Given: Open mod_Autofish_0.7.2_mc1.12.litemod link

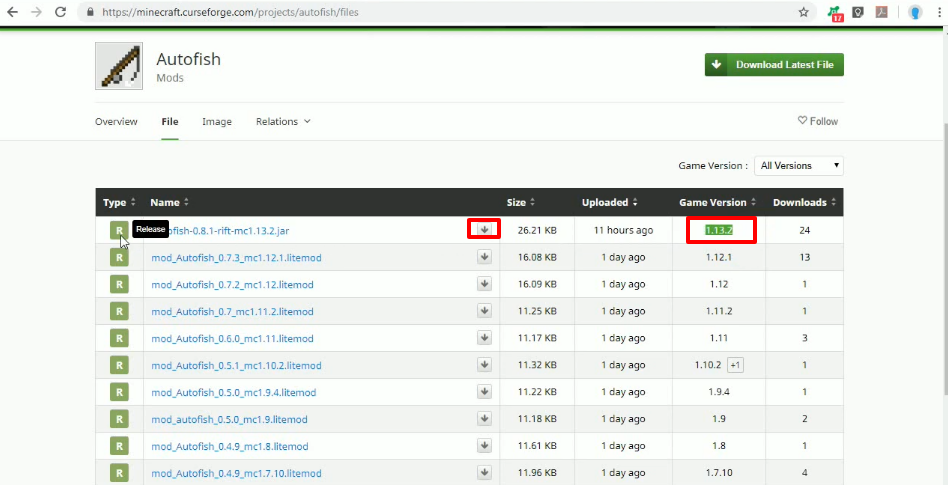Looking at the screenshot, I should coord(232,285).
